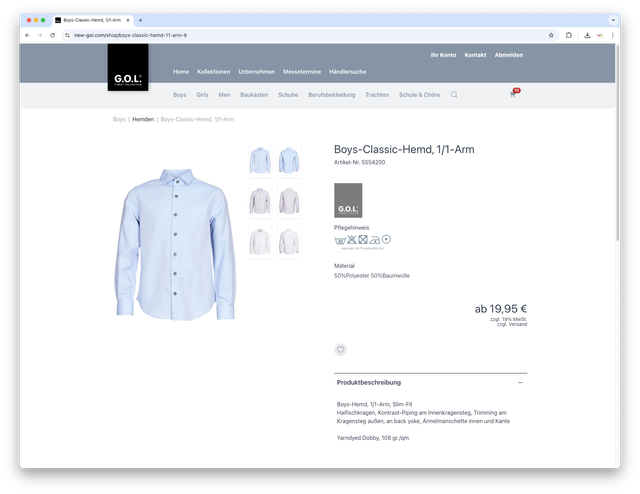640x494 pixels.
Task: Click the Abmelden link
Action: click(x=508, y=55)
